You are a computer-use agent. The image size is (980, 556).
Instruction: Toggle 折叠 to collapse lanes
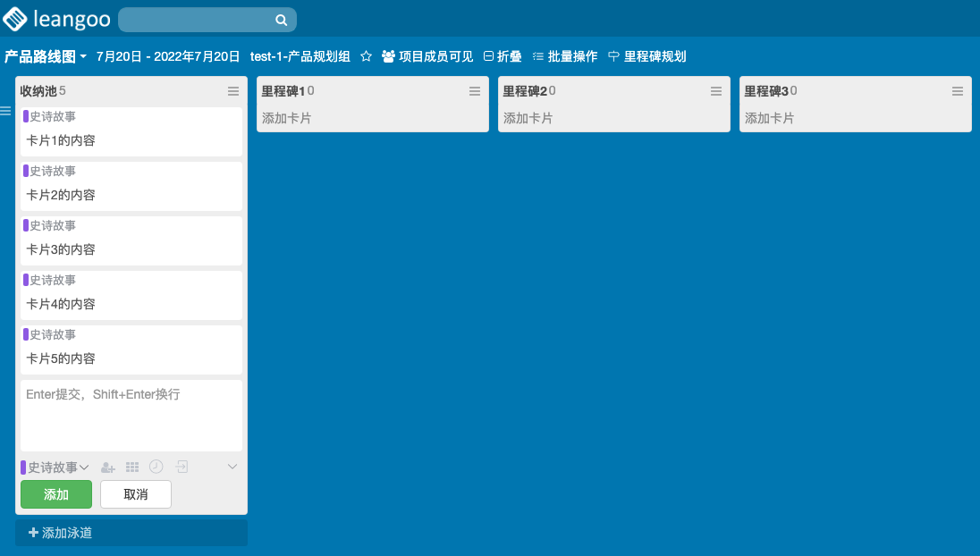(x=503, y=56)
